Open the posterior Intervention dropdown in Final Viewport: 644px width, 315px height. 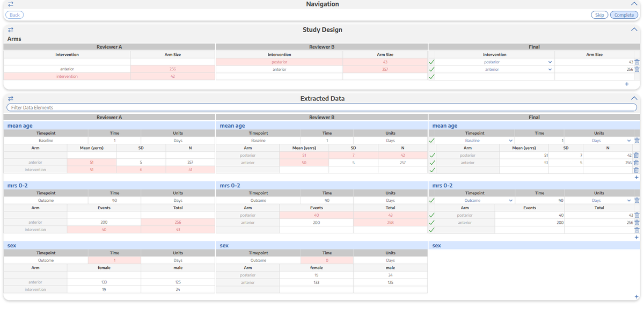tap(495, 62)
